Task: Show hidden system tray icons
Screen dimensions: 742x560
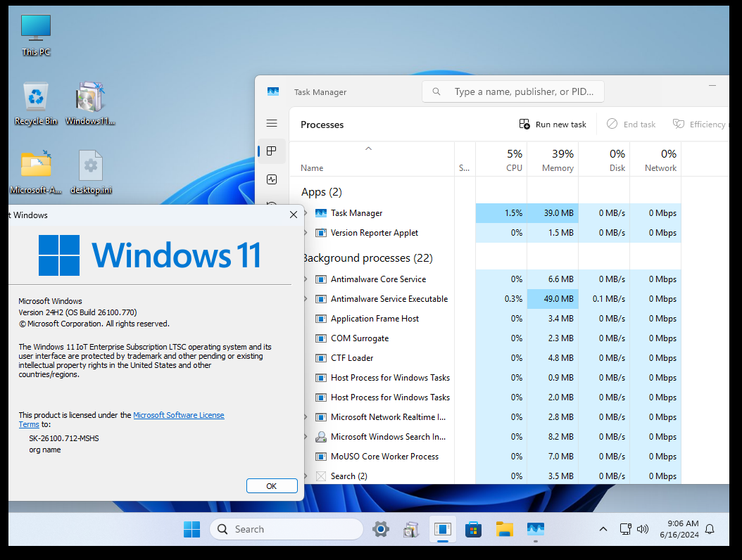Action: coord(603,529)
